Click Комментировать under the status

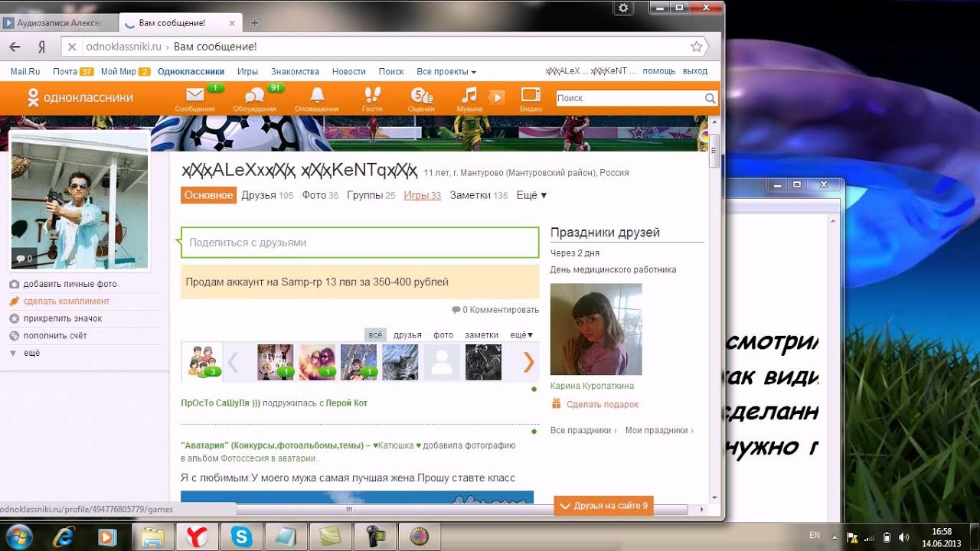tap(504, 310)
